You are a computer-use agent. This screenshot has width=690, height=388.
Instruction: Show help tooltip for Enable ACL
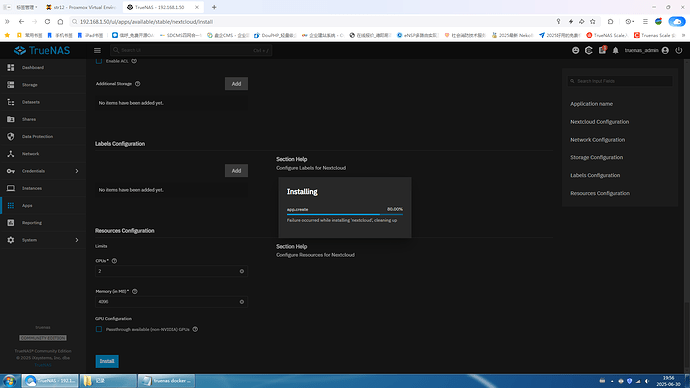134,61
